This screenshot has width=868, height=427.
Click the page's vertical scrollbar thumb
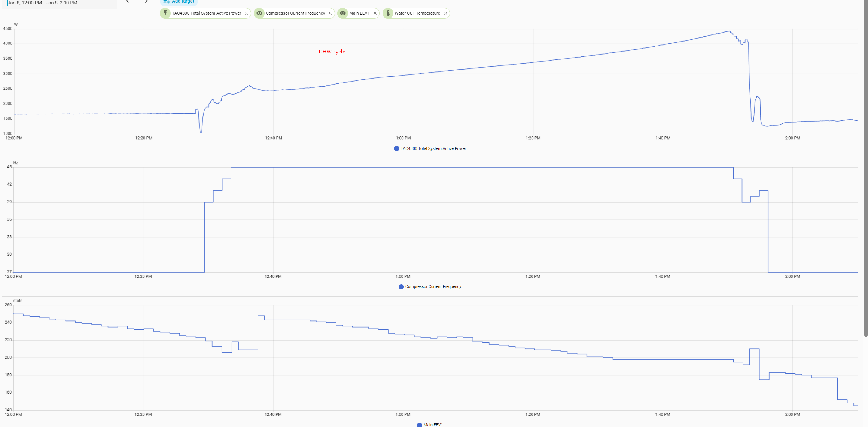tap(865, 168)
